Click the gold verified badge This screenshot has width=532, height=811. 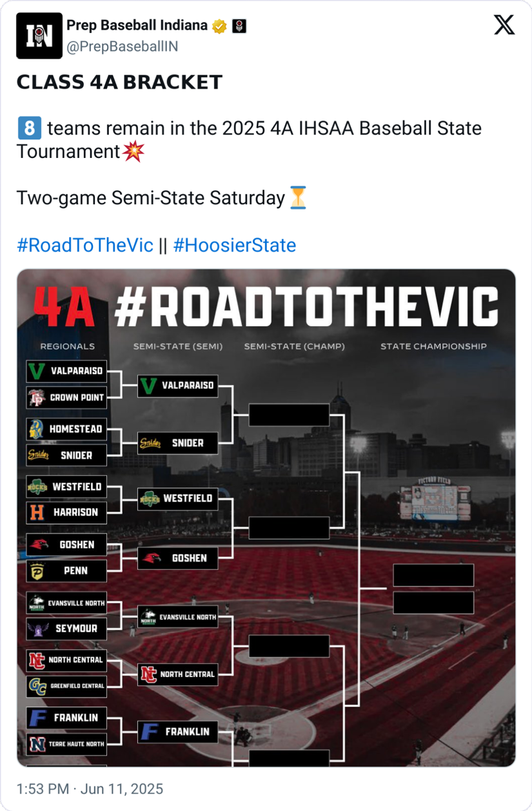(x=219, y=26)
